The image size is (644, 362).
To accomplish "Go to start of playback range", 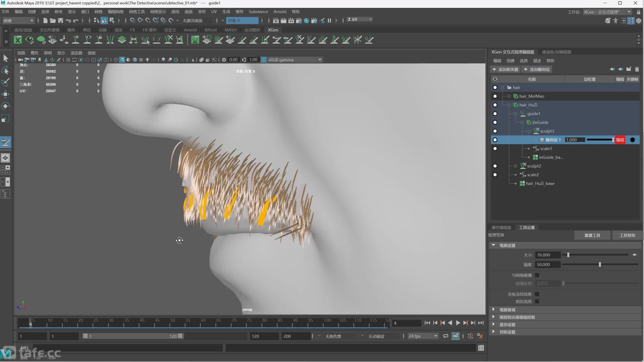I will click(427, 323).
